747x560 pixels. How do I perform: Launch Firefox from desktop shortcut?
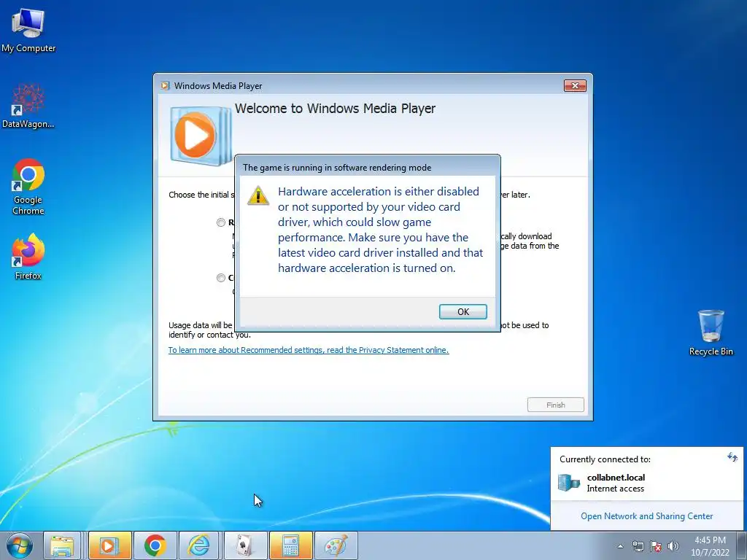[x=28, y=257]
